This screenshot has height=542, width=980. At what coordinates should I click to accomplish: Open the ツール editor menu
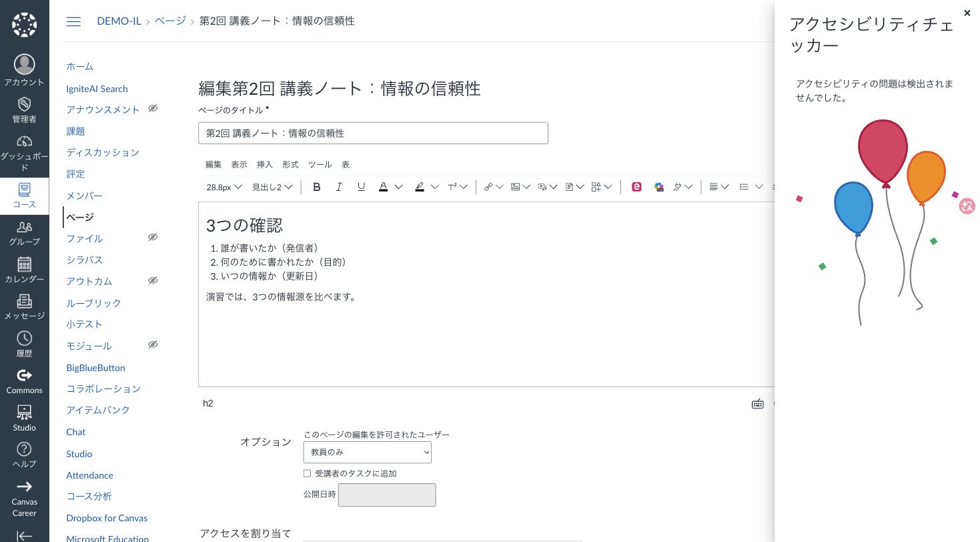coord(320,164)
